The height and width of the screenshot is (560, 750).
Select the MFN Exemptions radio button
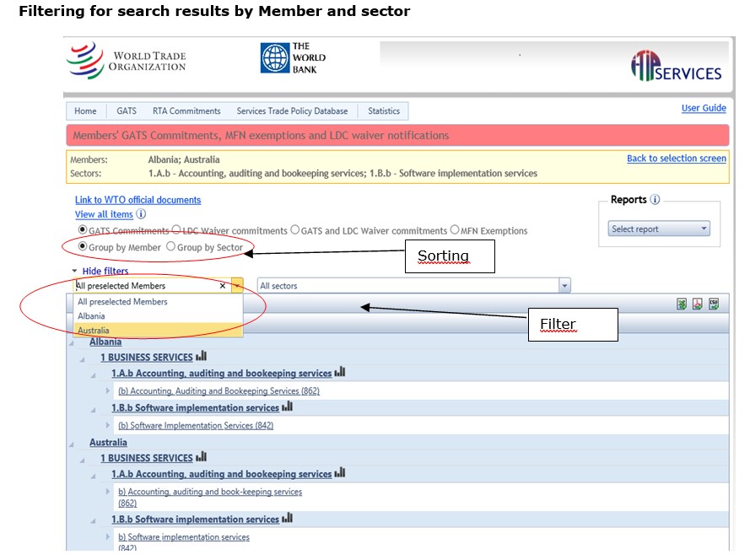pyautogui.click(x=455, y=229)
